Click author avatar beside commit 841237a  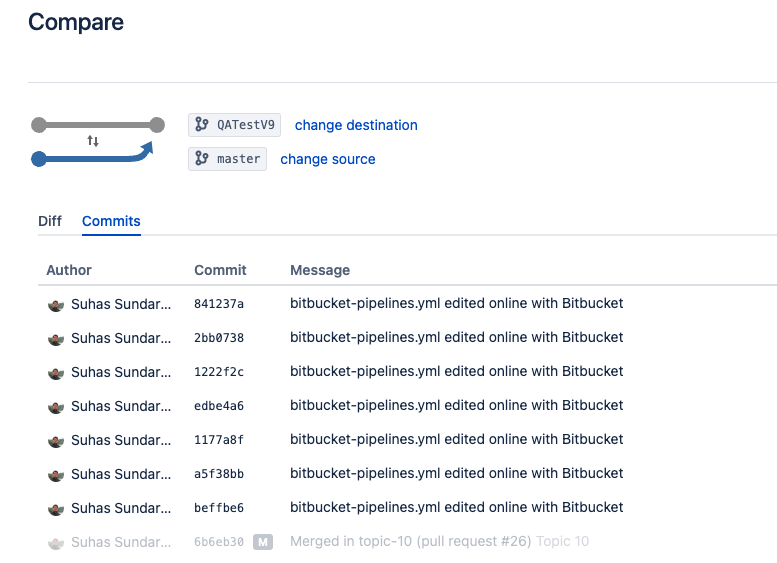56,304
